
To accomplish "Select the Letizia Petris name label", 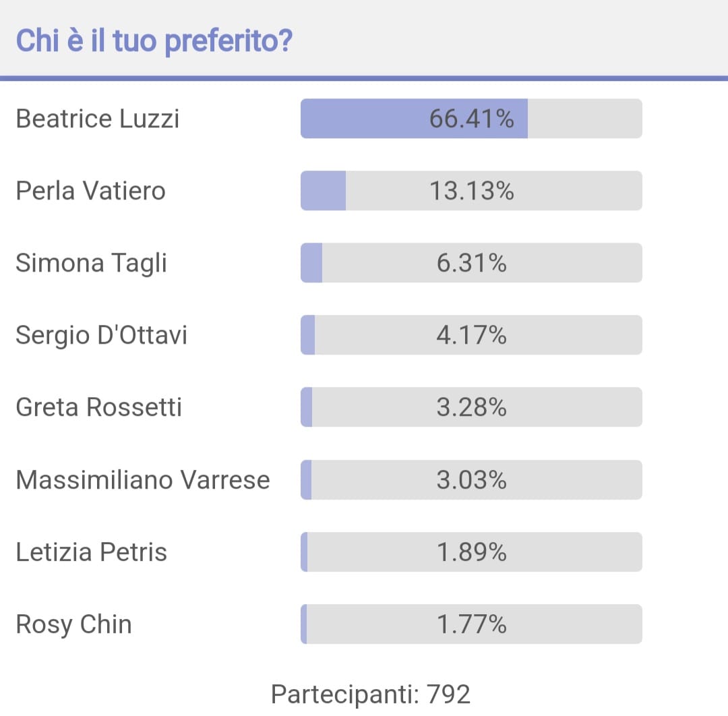I will (91, 552).
